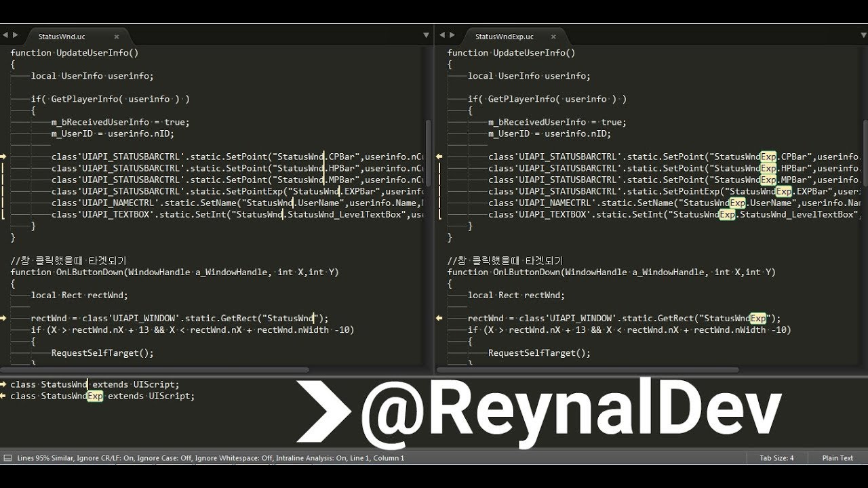Click the right gutter diff arrow at the GetRect line
The height and width of the screenshot is (488, 868).
pyautogui.click(x=439, y=318)
